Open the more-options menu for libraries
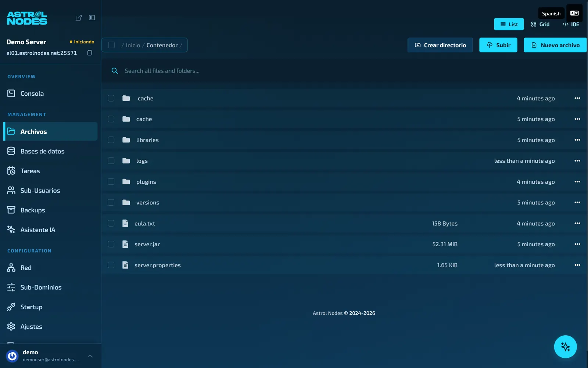This screenshot has height=368, width=588. [x=577, y=140]
